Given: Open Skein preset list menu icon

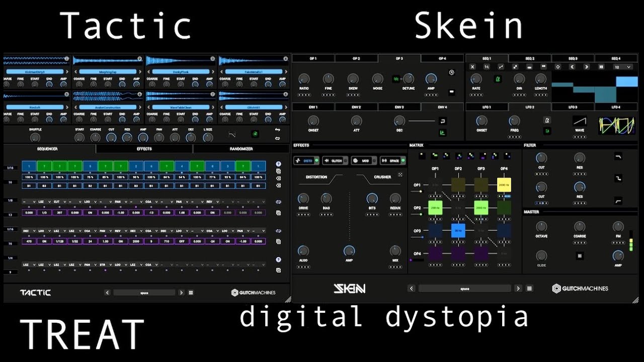Looking at the screenshot, I should click(529, 289).
